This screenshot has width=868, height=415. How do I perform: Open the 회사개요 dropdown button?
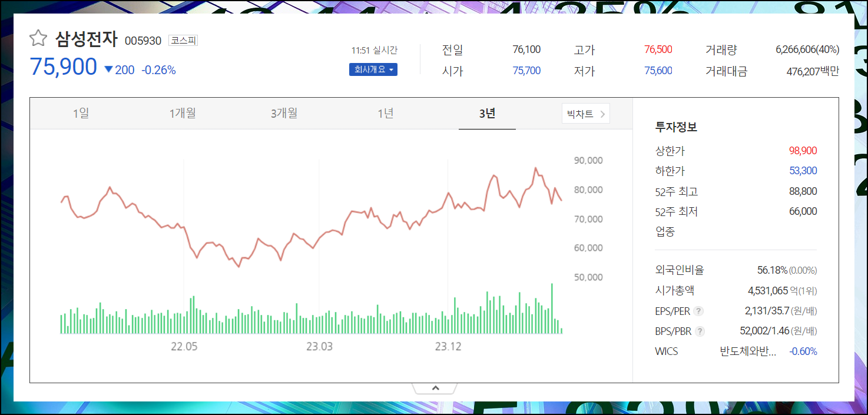373,69
